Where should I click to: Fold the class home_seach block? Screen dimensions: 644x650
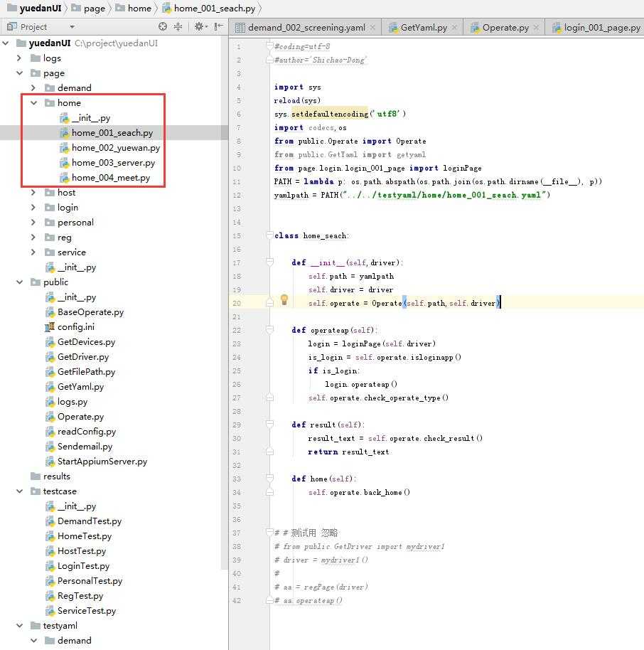point(269,235)
